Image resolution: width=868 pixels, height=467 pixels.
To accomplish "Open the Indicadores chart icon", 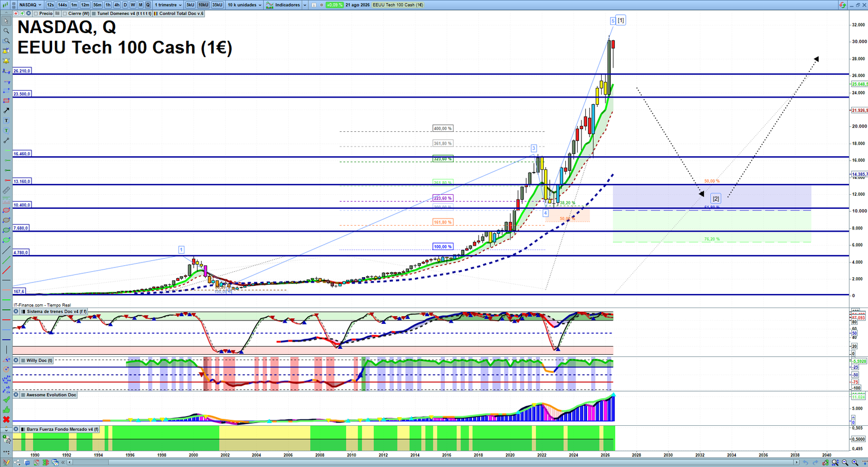I will (270, 5).
